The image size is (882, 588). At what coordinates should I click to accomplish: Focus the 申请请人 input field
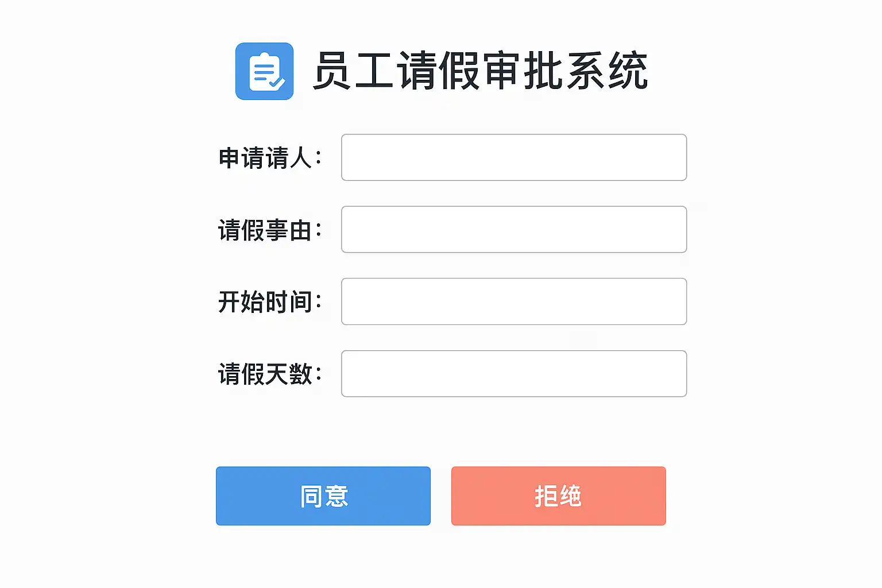[x=514, y=157]
